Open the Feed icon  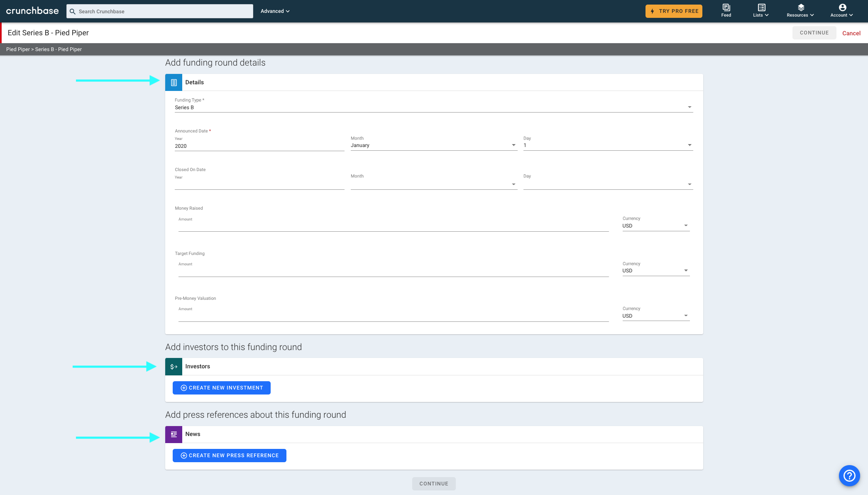726,7
